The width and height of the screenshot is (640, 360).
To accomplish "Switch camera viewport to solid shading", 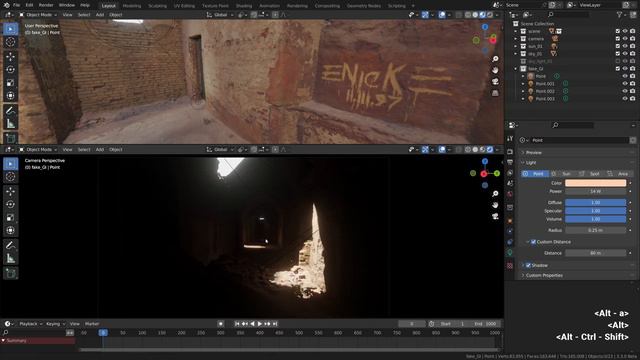I will click(x=475, y=149).
